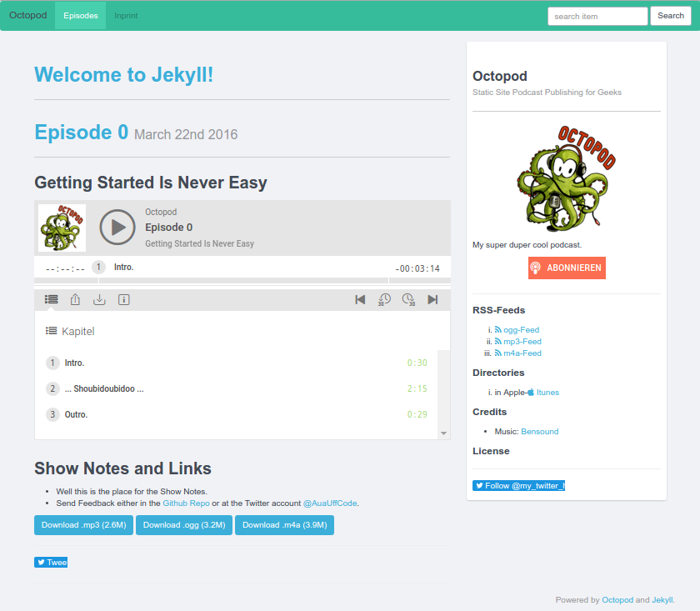Open the Episode 0 heading link
Screen dimensions: 700x611
pyautogui.click(x=82, y=133)
